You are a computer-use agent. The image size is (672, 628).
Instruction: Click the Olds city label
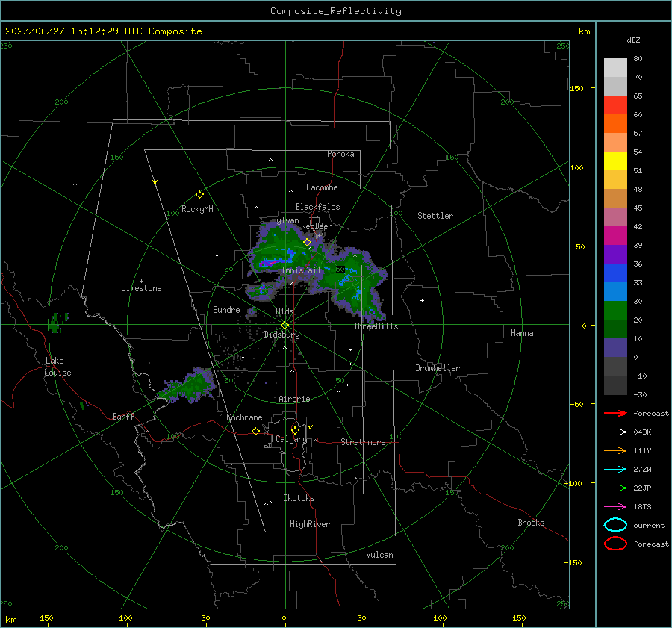(x=284, y=311)
